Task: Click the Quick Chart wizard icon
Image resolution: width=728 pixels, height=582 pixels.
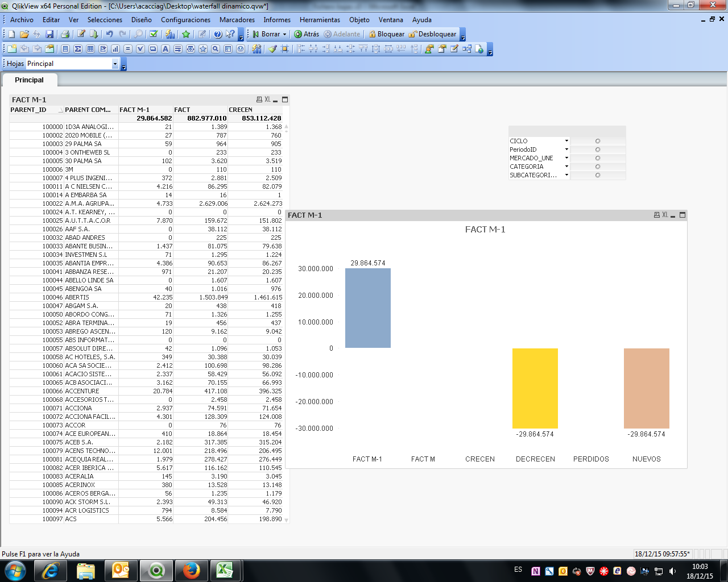Action: point(170,34)
